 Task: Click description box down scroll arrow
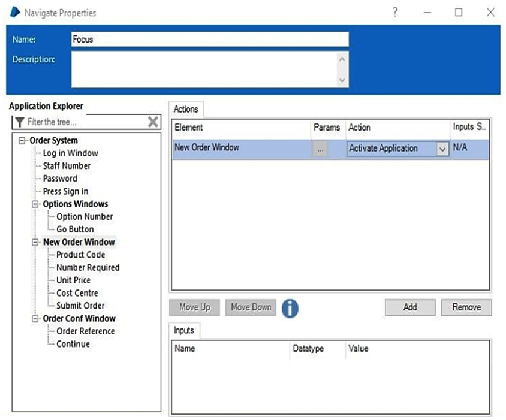coord(342,80)
